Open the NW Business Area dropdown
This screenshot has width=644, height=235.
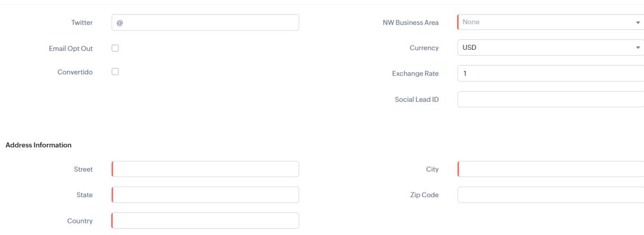click(551, 22)
